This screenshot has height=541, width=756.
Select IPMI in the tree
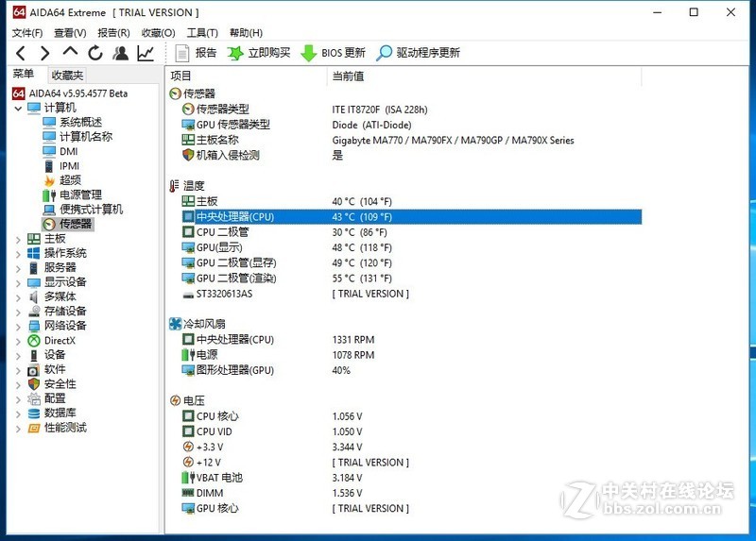(69, 166)
